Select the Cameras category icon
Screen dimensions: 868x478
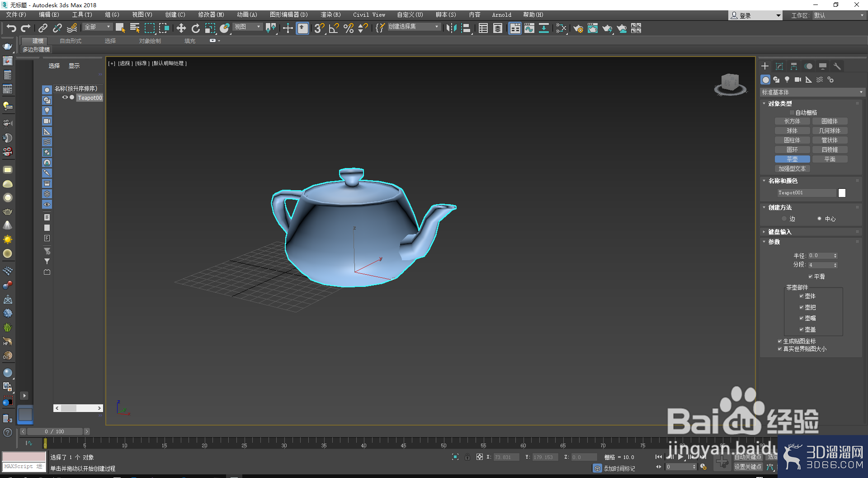[798, 80]
